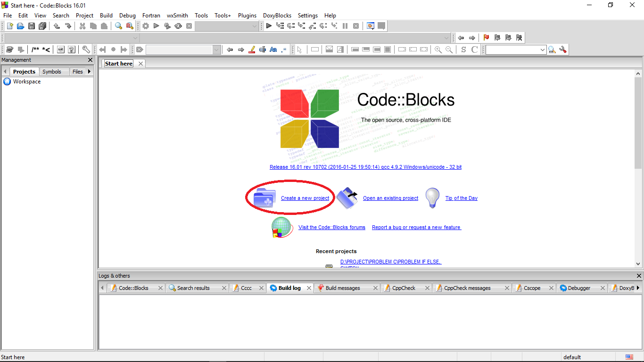The height and width of the screenshot is (362, 644).
Task: Show more log tabs with the right arrow
Action: tap(638, 288)
